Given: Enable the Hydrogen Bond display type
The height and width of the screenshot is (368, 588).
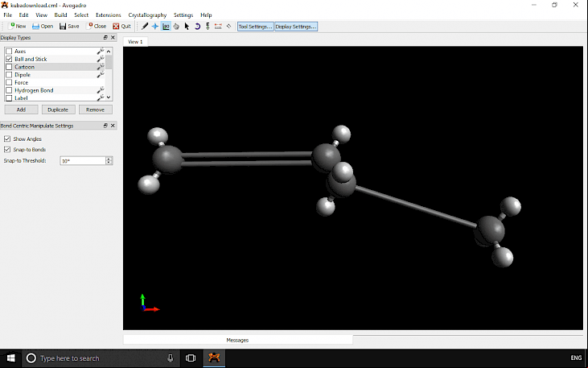Looking at the screenshot, I should pos(9,90).
